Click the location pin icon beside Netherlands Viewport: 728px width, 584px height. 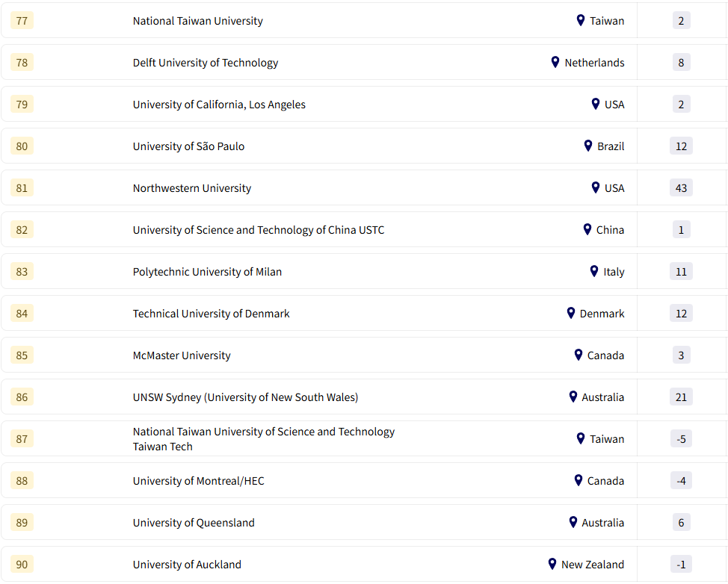[555, 62]
